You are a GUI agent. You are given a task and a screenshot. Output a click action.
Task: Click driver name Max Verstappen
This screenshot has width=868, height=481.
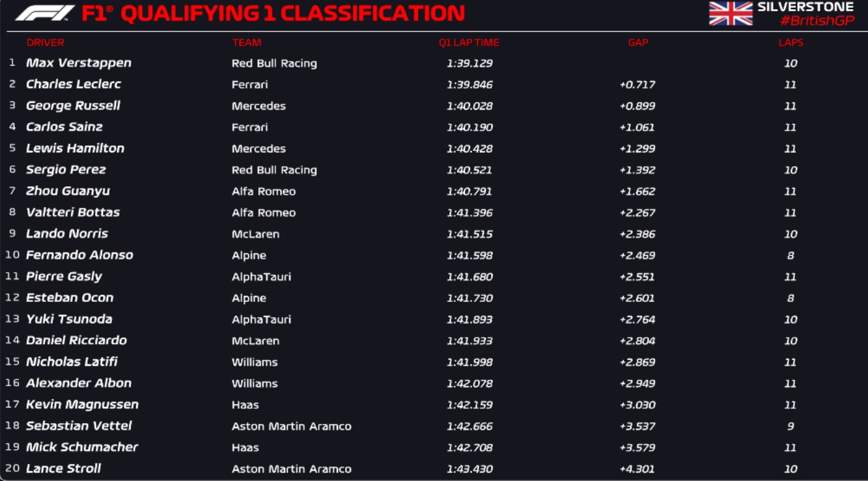79,63
